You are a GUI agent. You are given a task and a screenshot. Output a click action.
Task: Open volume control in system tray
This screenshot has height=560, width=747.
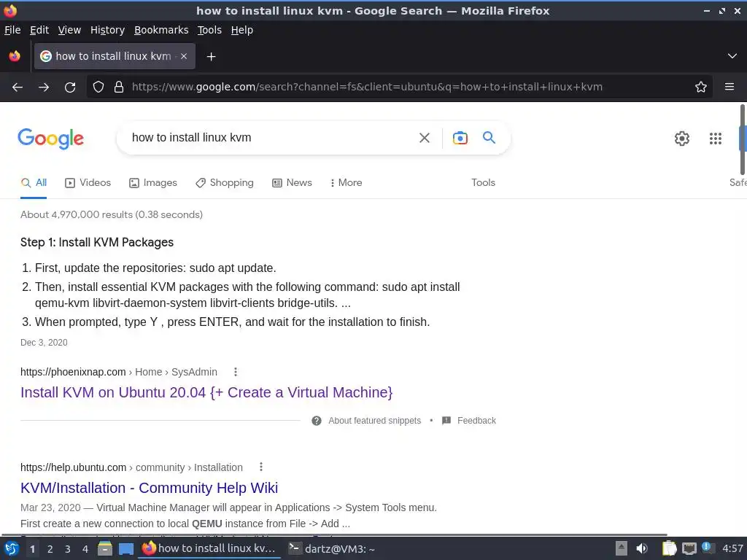point(642,548)
